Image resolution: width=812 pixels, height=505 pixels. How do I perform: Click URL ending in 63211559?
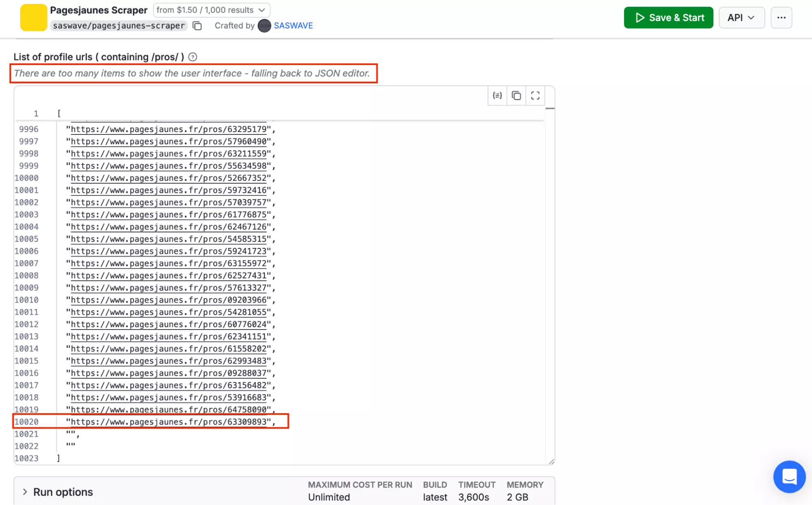(x=169, y=154)
